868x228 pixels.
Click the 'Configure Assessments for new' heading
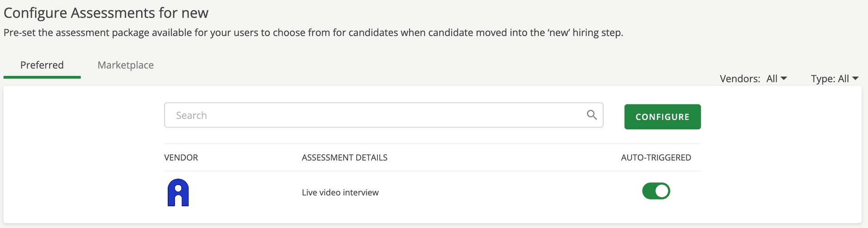(106, 13)
